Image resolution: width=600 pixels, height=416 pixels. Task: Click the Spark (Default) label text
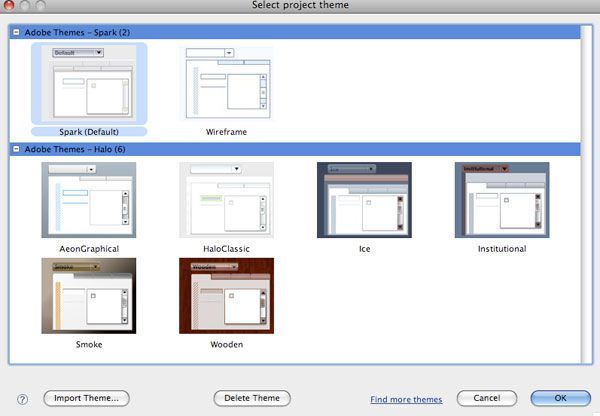coord(89,131)
